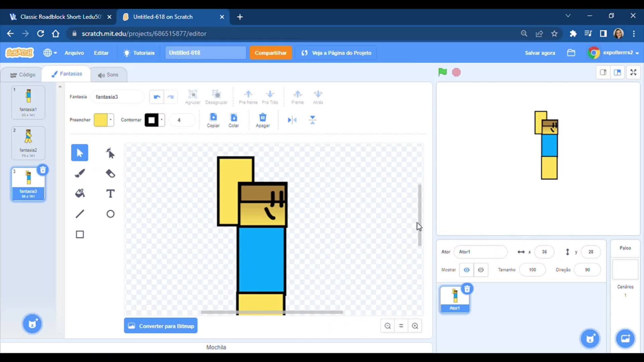Click the Tamanho size field

532,270
